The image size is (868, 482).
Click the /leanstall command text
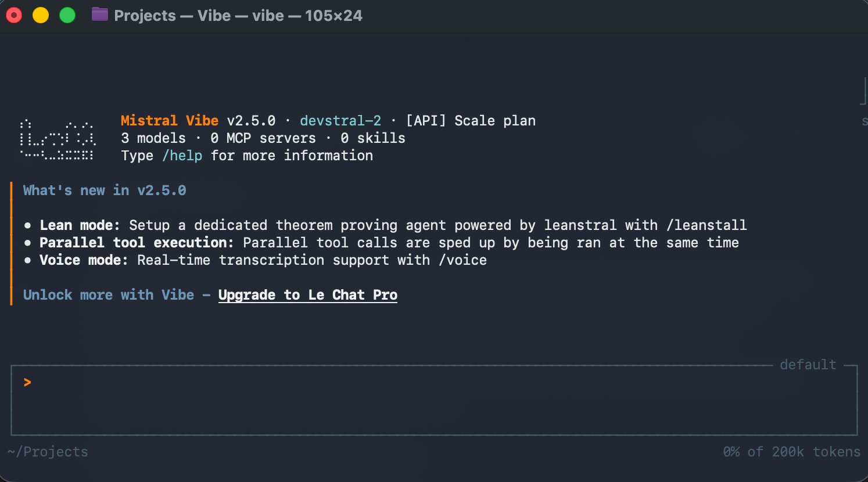click(706, 225)
